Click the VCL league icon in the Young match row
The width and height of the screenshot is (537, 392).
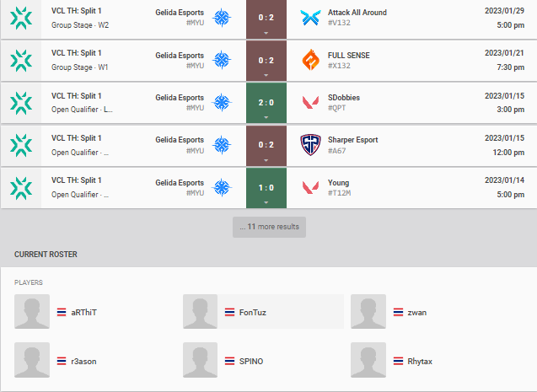(21, 188)
